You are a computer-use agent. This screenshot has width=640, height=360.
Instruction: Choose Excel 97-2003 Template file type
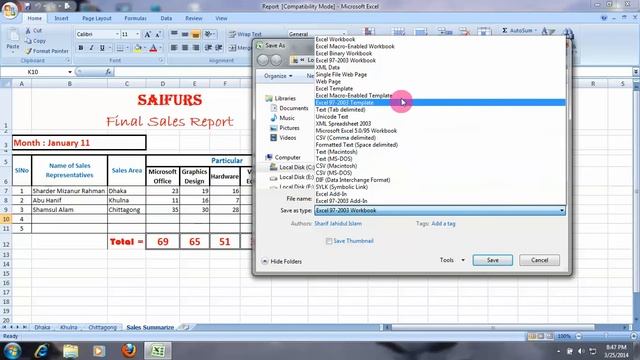pyautogui.click(x=440, y=103)
